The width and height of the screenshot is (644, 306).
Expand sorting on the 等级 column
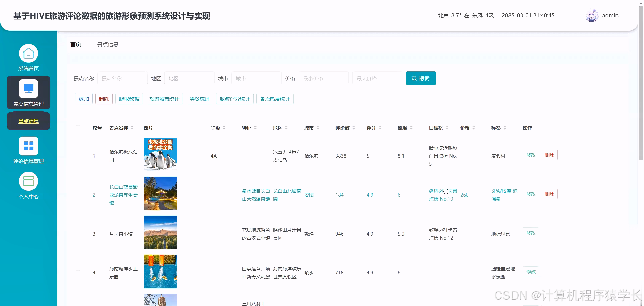pyautogui.click(x=224, y=127)
